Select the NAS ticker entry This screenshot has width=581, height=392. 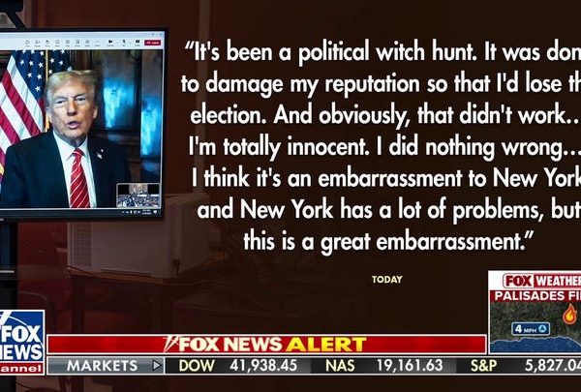(x=383, y=366)
